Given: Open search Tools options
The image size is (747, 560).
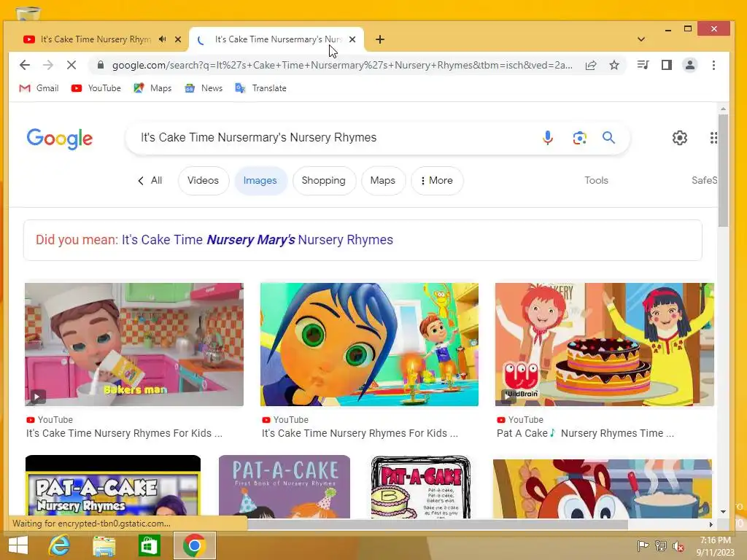Looking at the screenshot, I should pyautogui.click(x=596, y=181).
